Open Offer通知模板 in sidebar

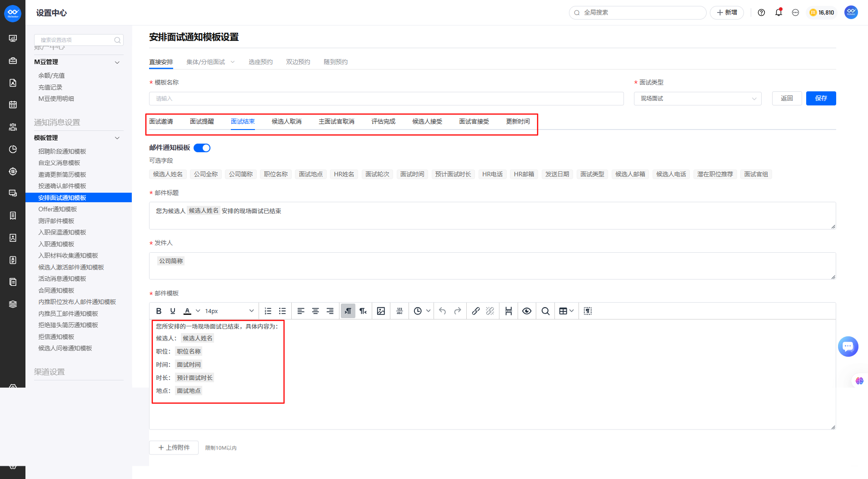[x=58, y=210]
